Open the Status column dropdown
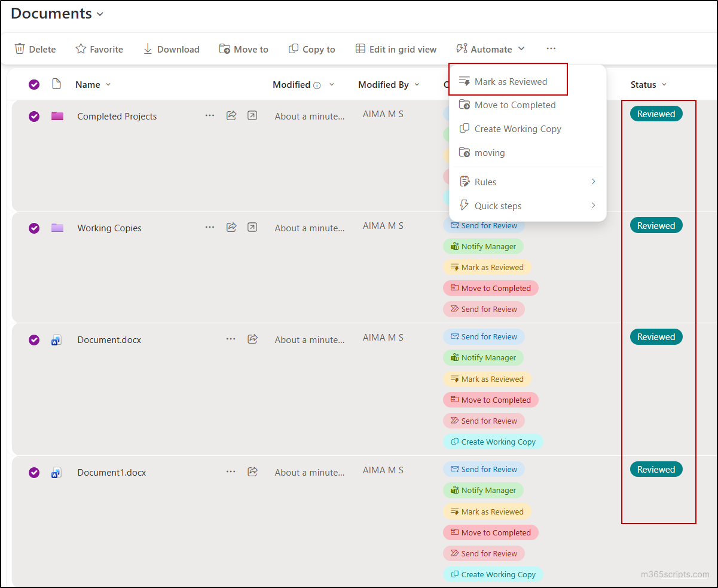The image size is (718, 588). 664,84
